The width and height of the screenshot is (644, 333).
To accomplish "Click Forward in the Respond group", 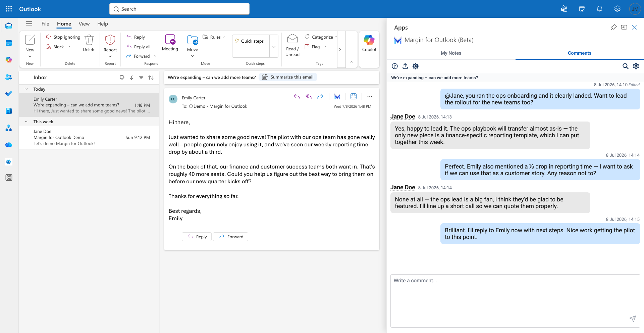I will (138, 56).
